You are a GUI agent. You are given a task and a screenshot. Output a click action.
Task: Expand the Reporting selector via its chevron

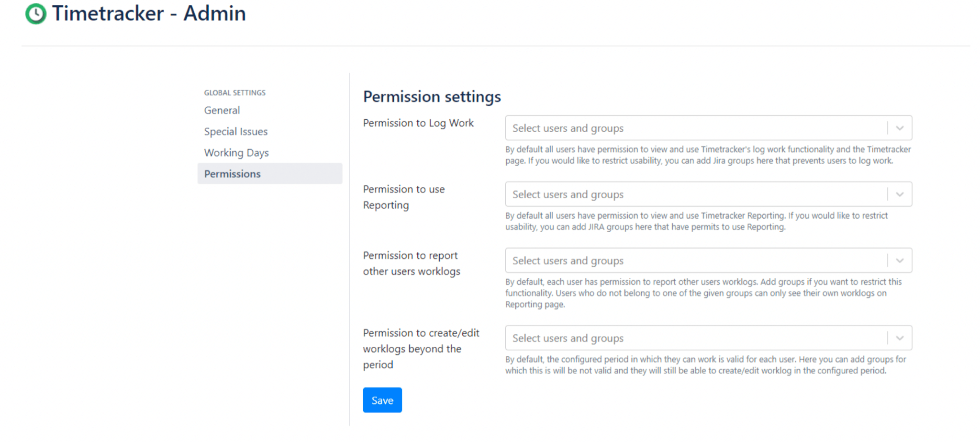pyautogui.click(x=900, y=194)
